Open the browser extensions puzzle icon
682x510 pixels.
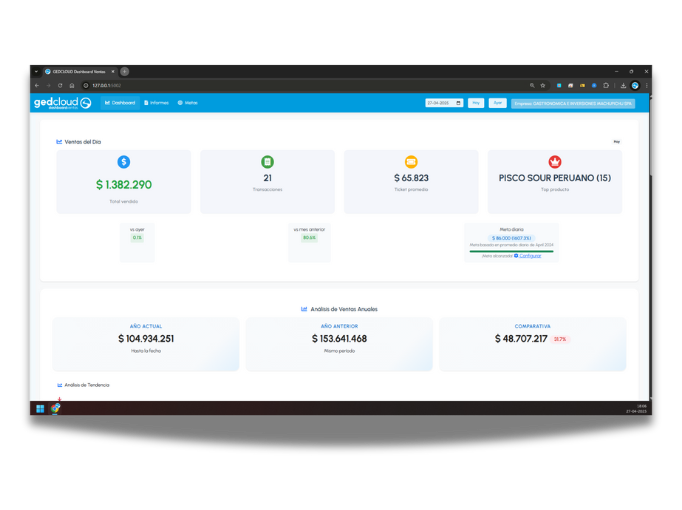coord(606,86)
